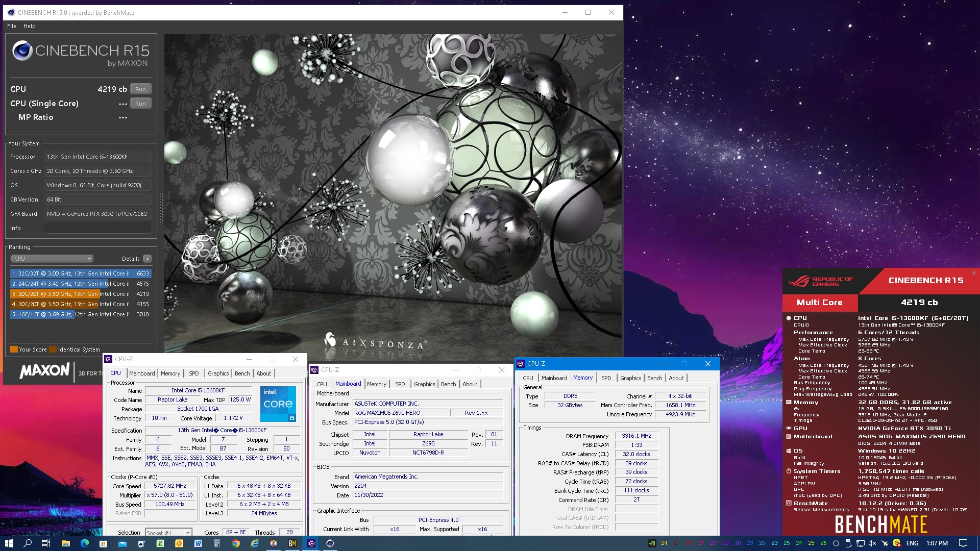Run the CPU multi-core benchmark

click(141, 89)
